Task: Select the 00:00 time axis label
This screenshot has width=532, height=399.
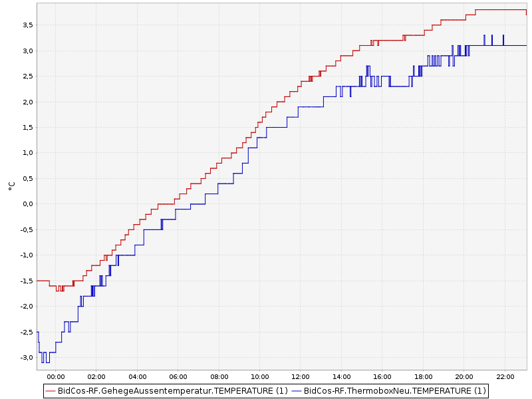Action: 55,377
